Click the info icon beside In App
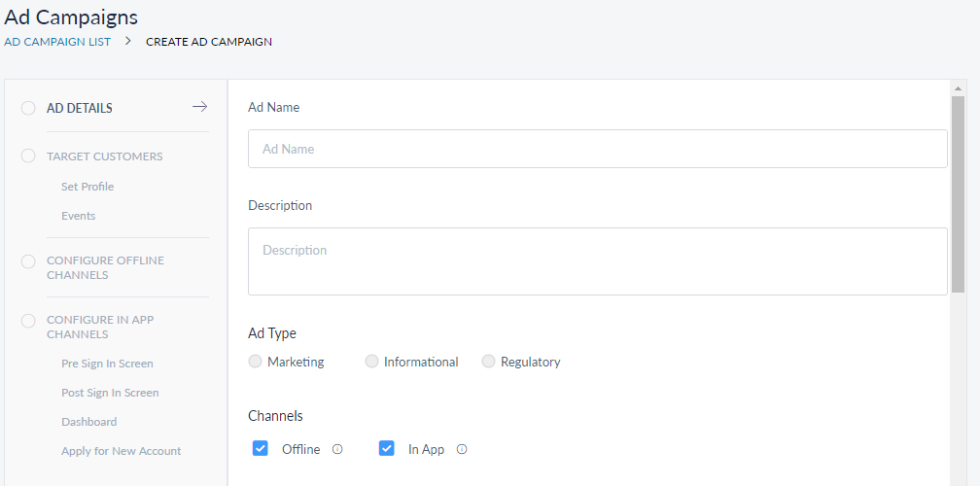This screenshot has width=980, height=486. [x=462, y=449]
